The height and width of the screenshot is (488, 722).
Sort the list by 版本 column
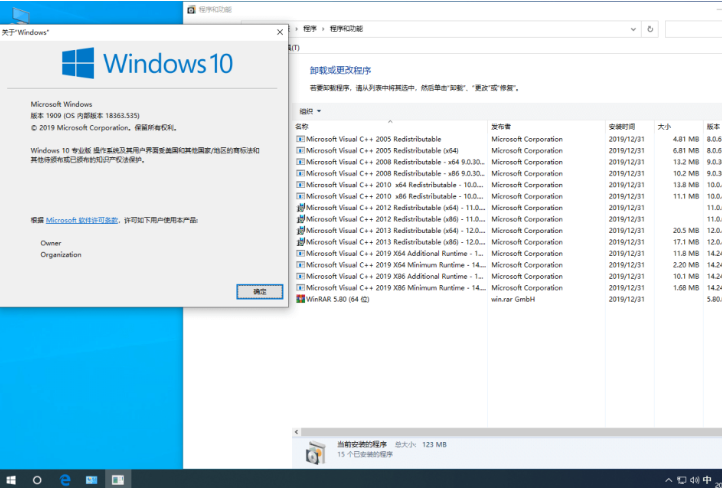click(713, 126)
